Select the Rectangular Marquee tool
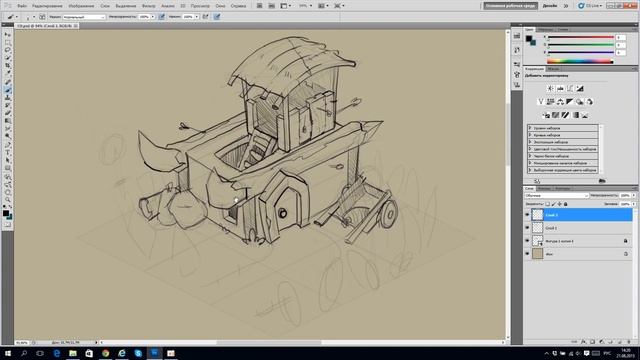640x360 pixels. coord(8,42)
